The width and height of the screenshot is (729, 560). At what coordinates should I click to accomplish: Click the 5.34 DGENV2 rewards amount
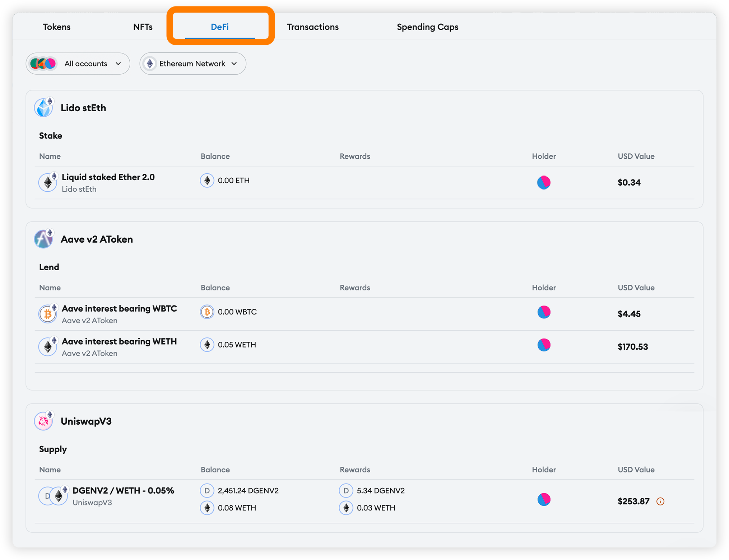(381, 490)
